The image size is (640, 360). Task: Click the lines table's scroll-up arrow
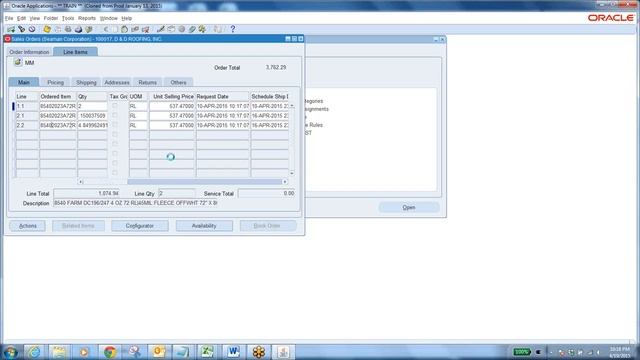292,106
